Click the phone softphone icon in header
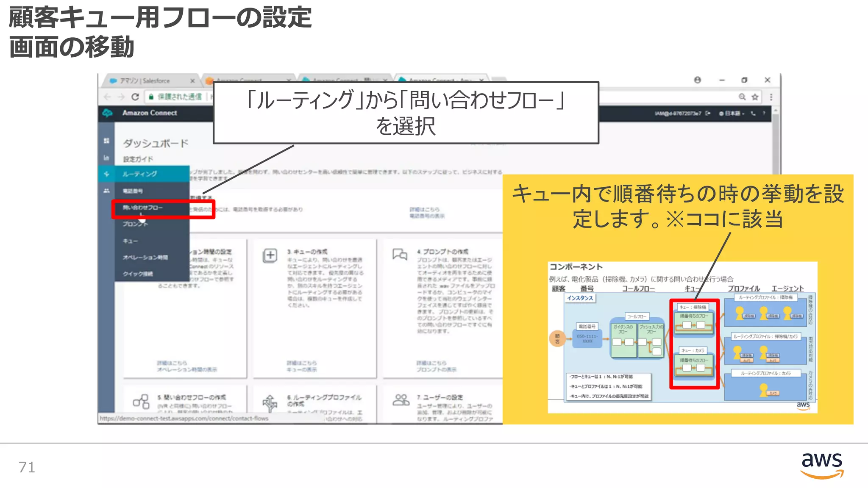Viewport: 868px width, 488px height. [x=753, y=113]
